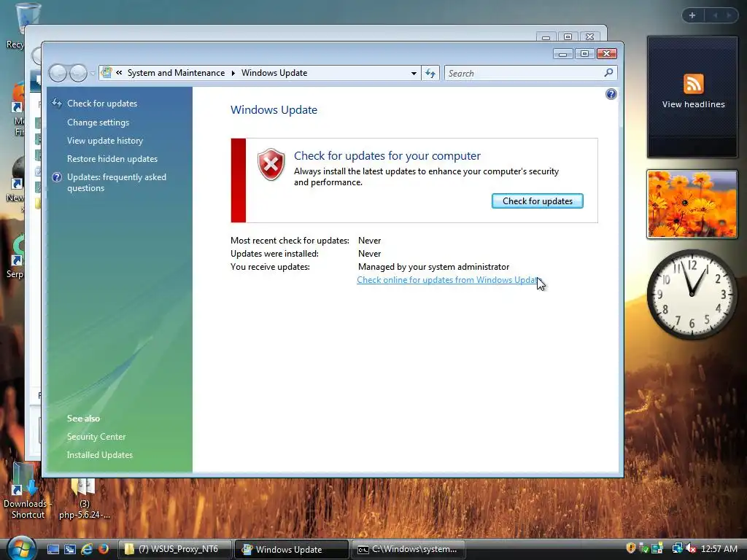The height and width of the screenshot is (560, 747).
Task: Click the Most recent check for updates label
Action: click(290, 241)
